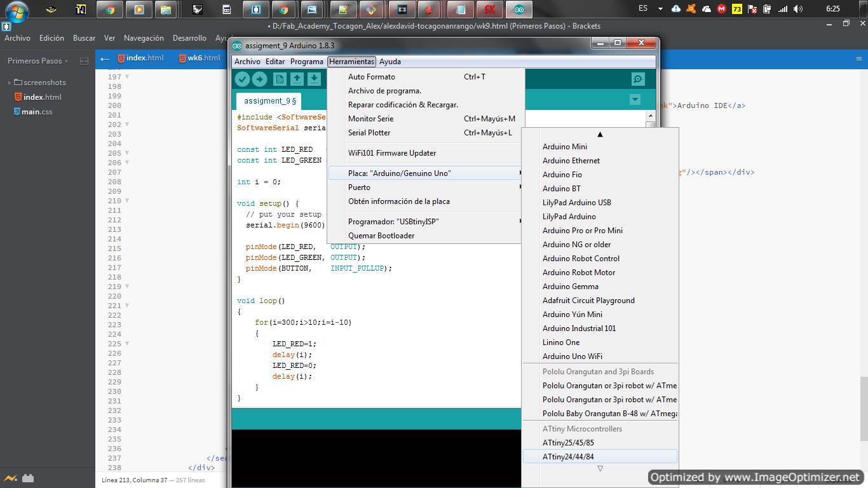Select Arduino Mini board

(600, 147)
